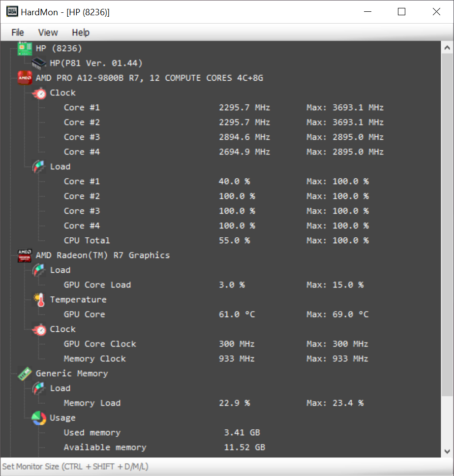
Task: Select Load Core #3 row
Action: tap(216, 211)
